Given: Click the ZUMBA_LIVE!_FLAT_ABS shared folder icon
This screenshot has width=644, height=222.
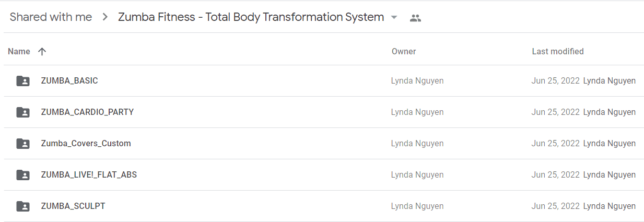Looking at the screenshot, I should (23, 175).
